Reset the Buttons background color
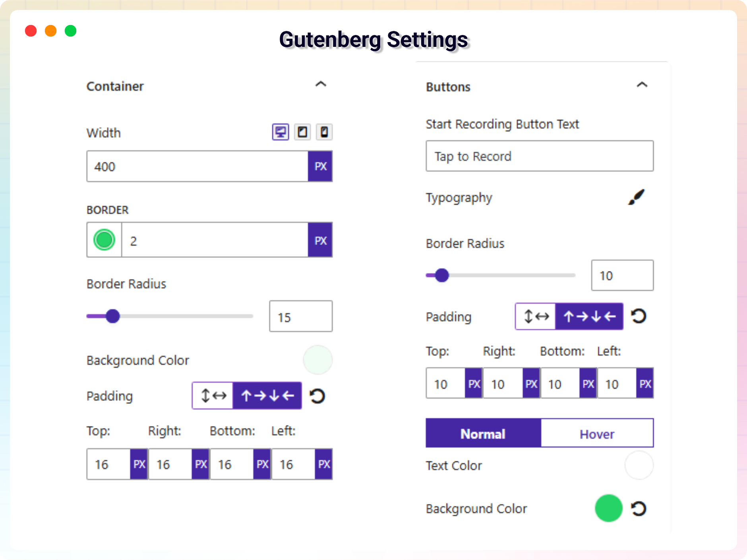Screen dimensions: 747x560 point(639,508)
